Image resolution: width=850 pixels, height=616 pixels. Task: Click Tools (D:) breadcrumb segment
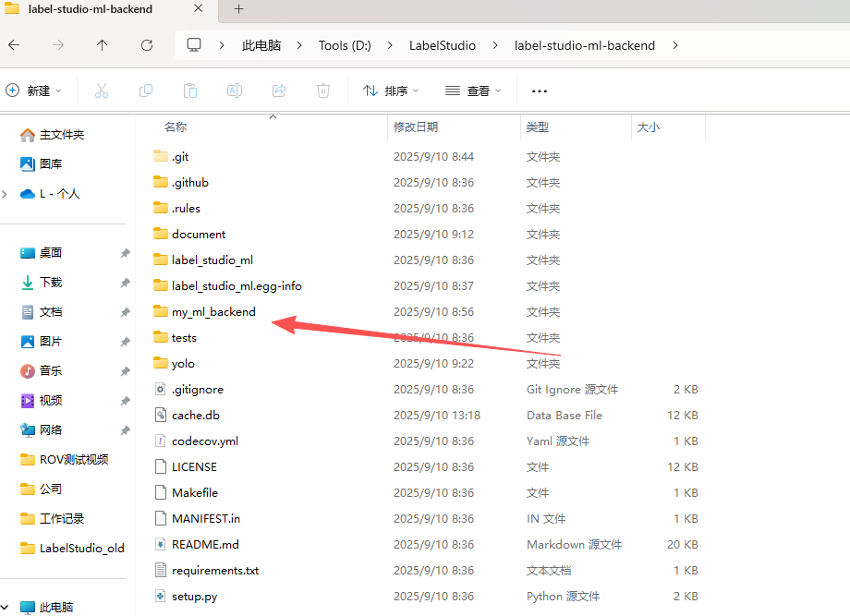(345, 45)
